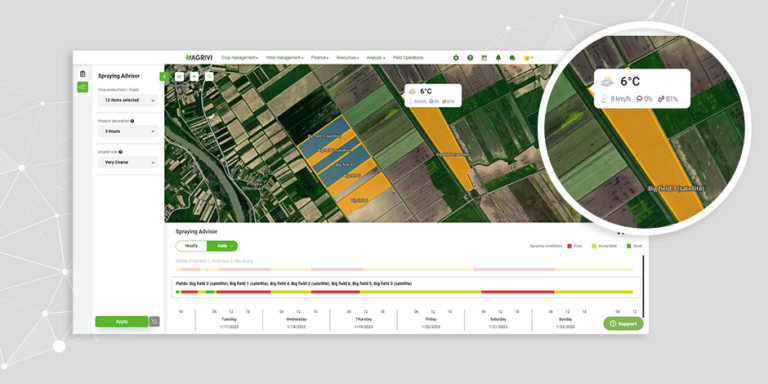Click the Support button
This screenshot has height=384, width=768.
click(x=624, y=324)
